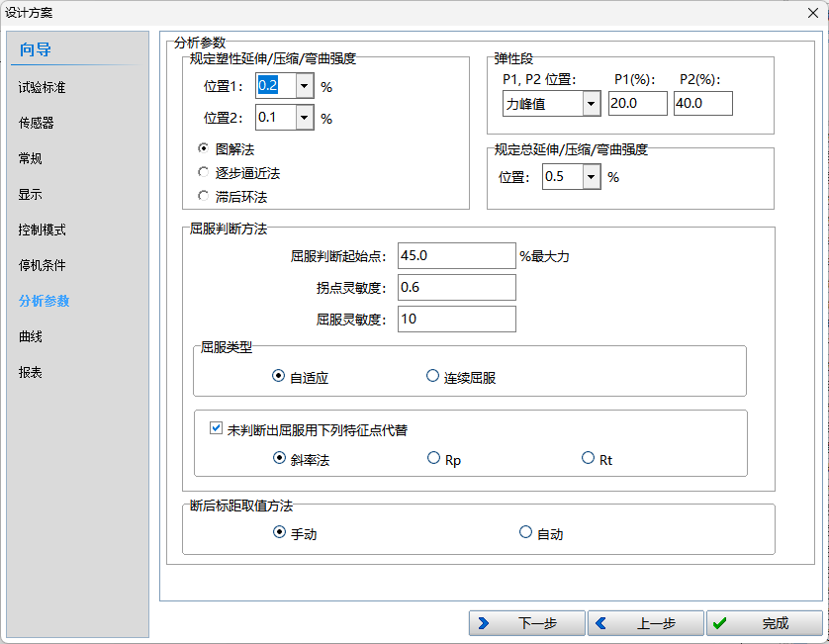This screenshot has width=829, height=644.
Task: Click the 完成 button
Action: tap(765, 623)
